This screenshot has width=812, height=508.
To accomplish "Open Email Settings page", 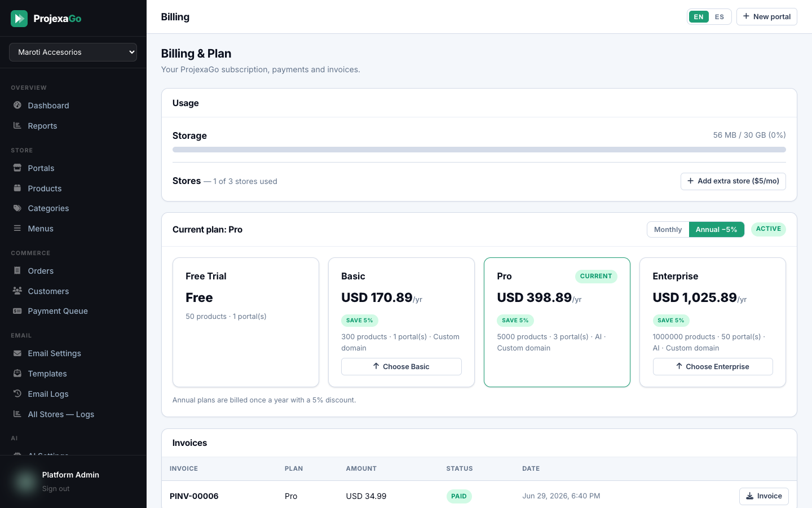I will tap(73, 353).
